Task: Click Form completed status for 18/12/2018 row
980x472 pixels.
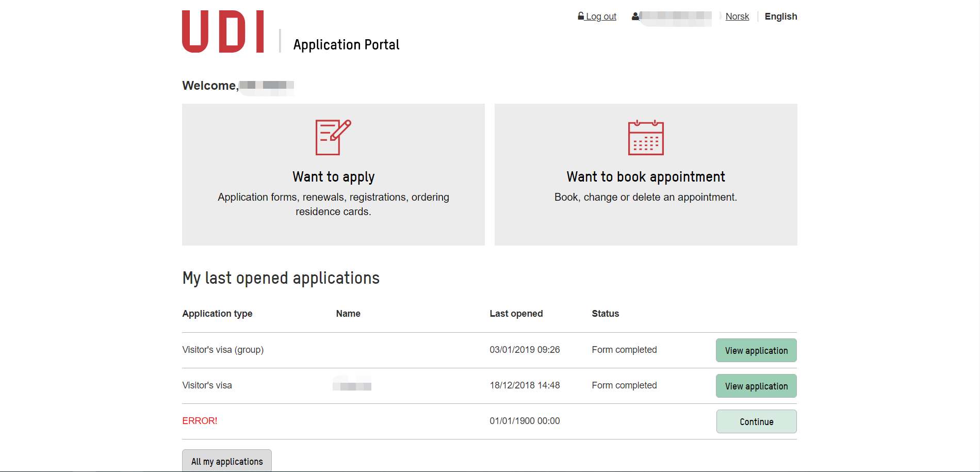Action: 624,385
